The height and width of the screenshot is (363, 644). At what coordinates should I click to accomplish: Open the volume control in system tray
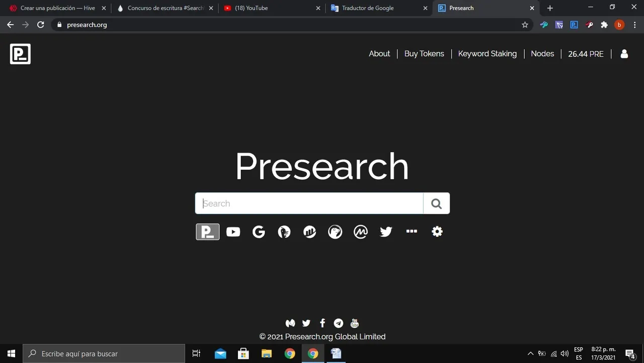tap(565, 353)
